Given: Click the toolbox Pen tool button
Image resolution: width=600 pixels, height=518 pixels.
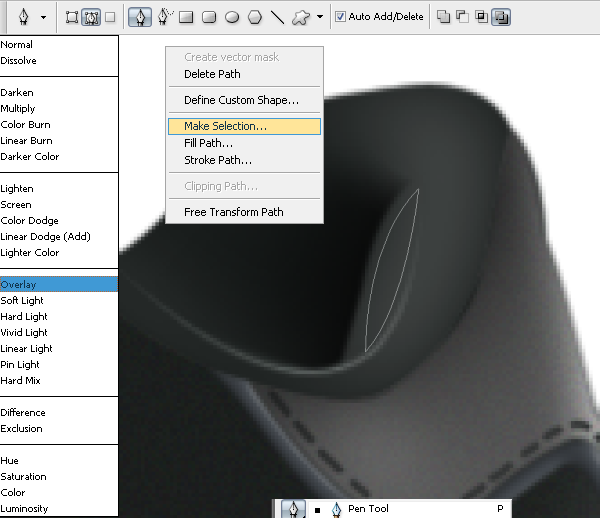Looking at the screenshot, I should coord(293,509).
